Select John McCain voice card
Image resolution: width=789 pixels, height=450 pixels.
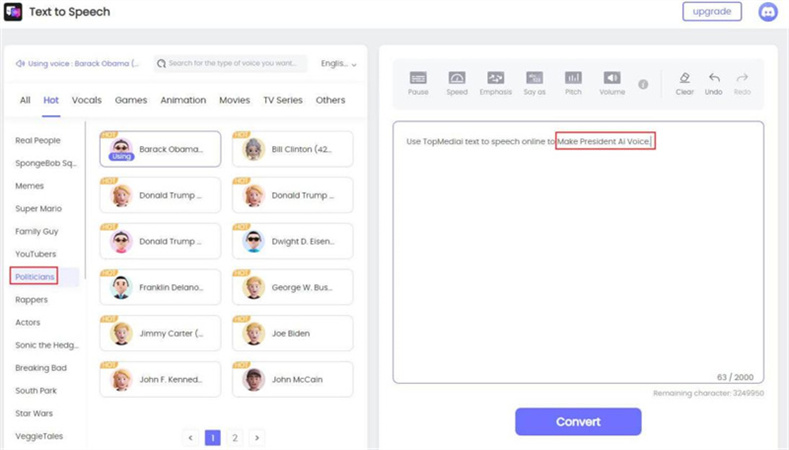click(292, 380)
